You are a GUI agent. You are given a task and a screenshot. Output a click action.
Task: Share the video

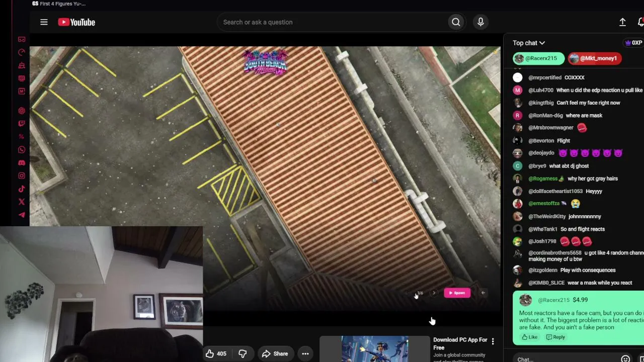point(275,354)
